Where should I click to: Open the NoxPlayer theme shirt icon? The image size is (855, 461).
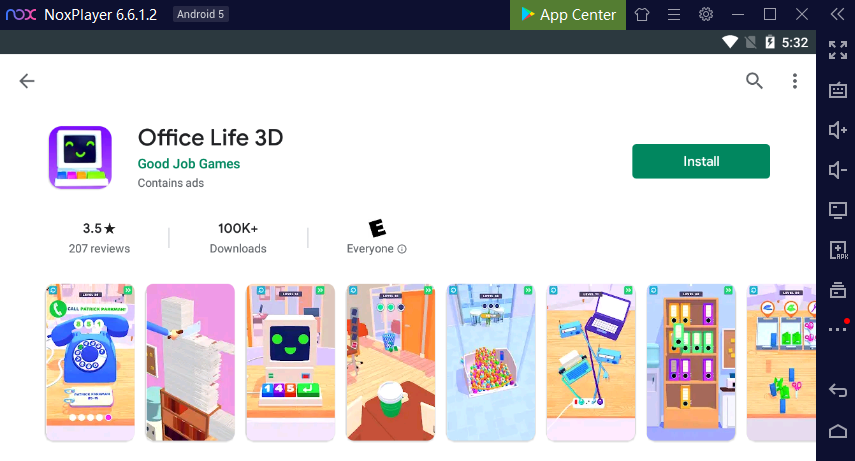click(642, 15)
